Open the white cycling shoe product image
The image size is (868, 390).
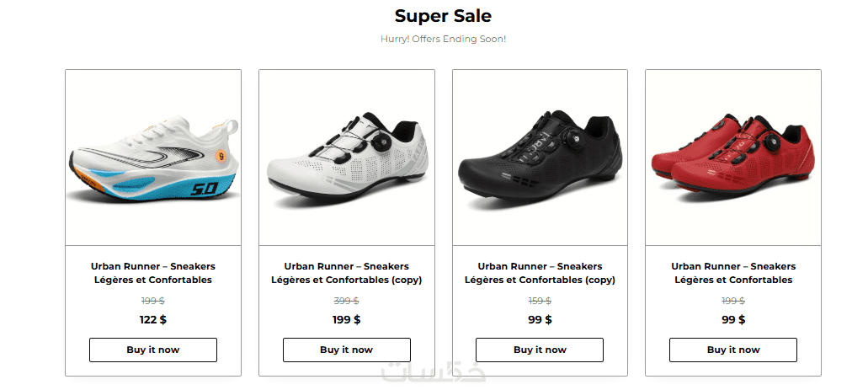[x=346, y=158]
